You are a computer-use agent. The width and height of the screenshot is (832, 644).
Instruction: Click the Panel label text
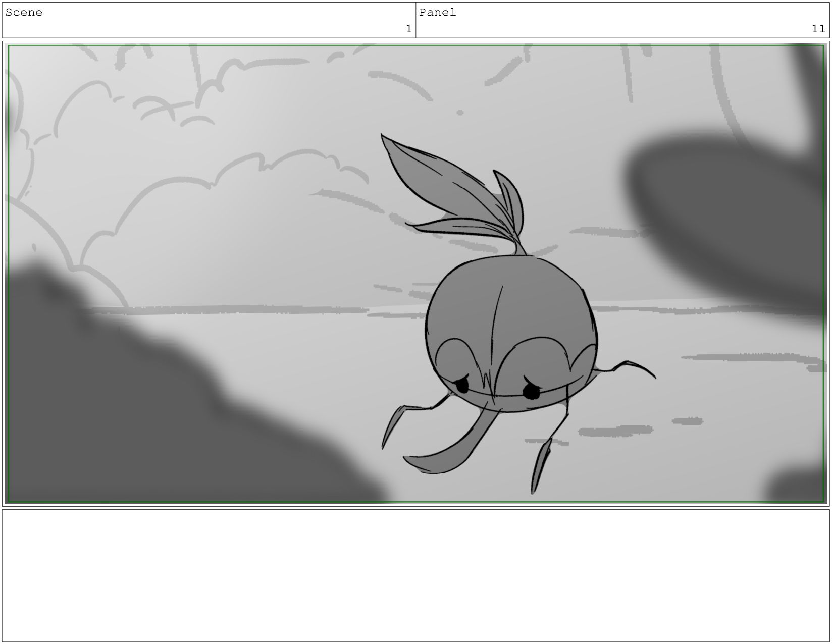[437, 13]
